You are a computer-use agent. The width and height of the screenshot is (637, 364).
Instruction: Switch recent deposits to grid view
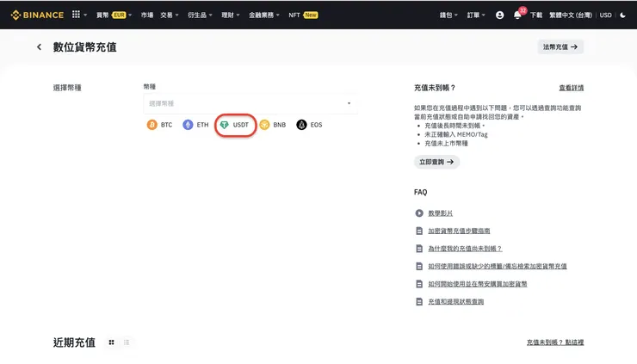pyautogui.click(x=111, y=342)
